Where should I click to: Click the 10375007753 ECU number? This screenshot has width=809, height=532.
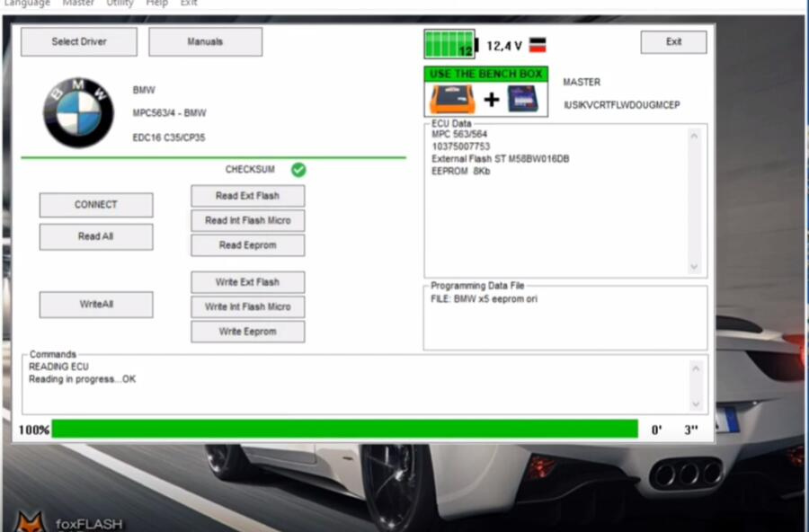point(461,146)
